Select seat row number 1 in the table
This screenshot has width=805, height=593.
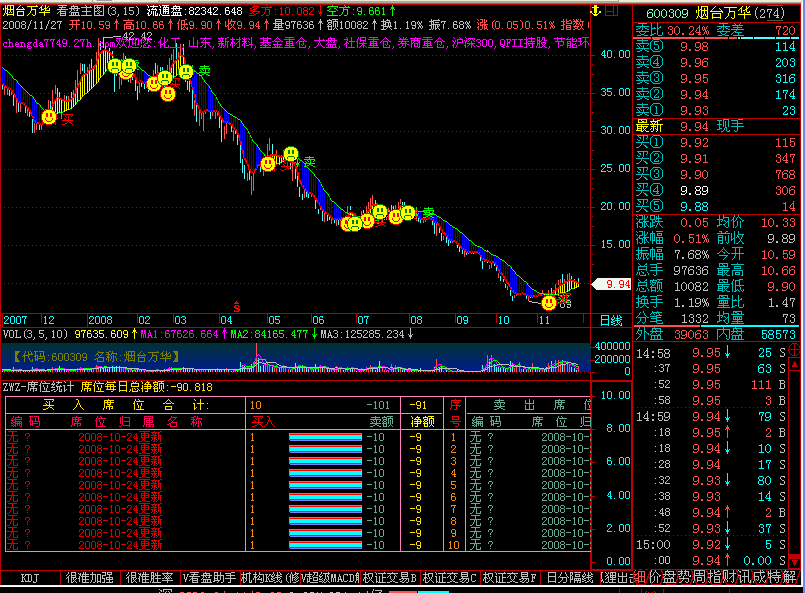tap(298, 437)
